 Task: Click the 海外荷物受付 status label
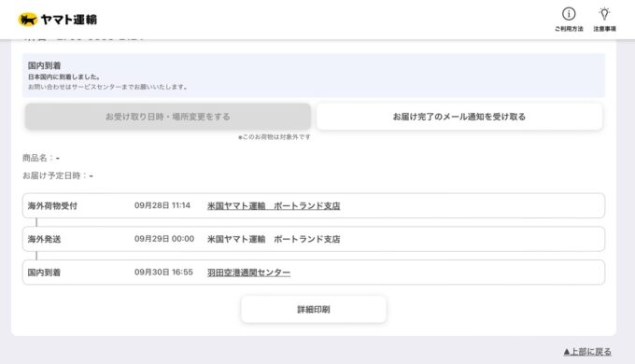point(52,205)
